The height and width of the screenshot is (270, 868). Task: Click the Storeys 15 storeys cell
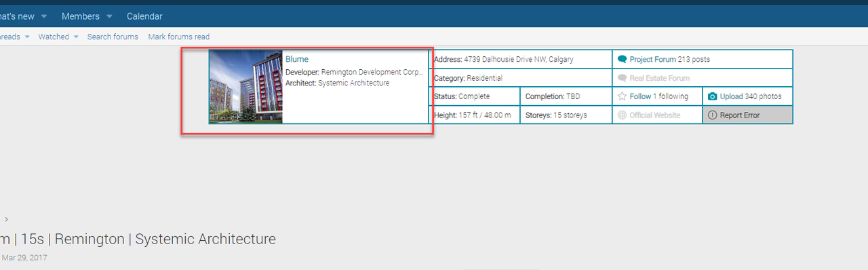pyautogui.click(x=566, y=115)
